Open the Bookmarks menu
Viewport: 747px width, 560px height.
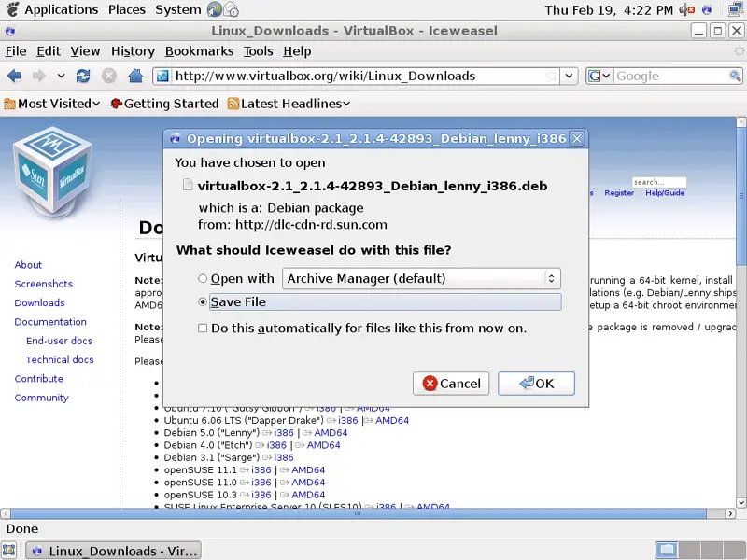pos(199,51)
